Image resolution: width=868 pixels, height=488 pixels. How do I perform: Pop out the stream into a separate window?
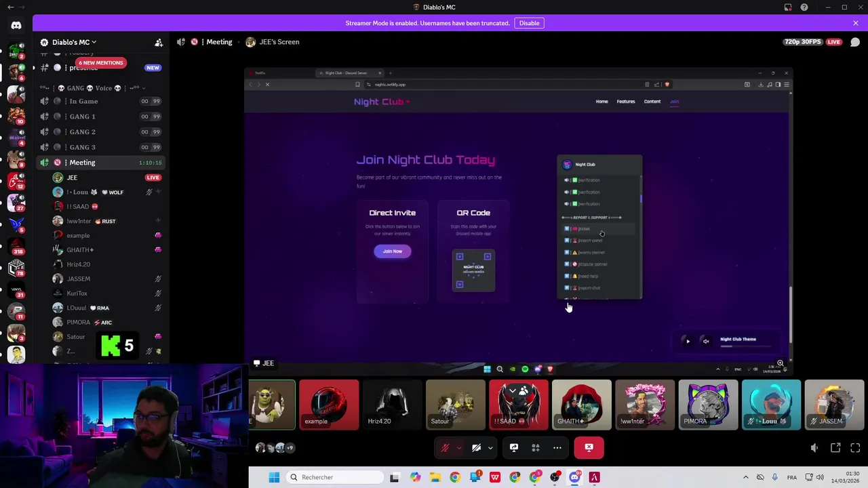click(x=835, y=448)
